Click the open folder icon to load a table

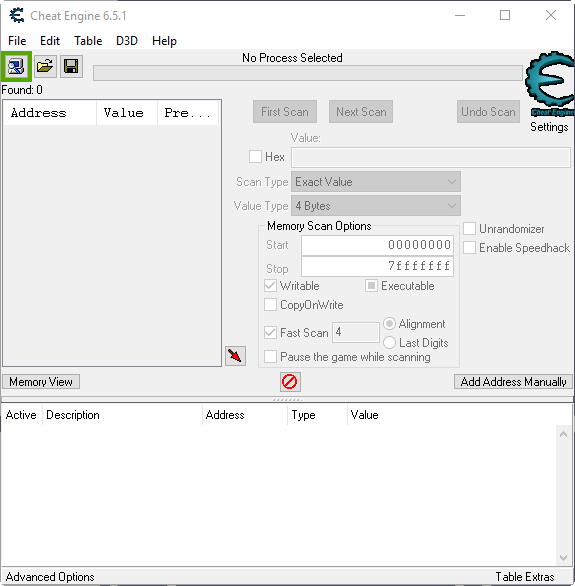click(45, 67)
